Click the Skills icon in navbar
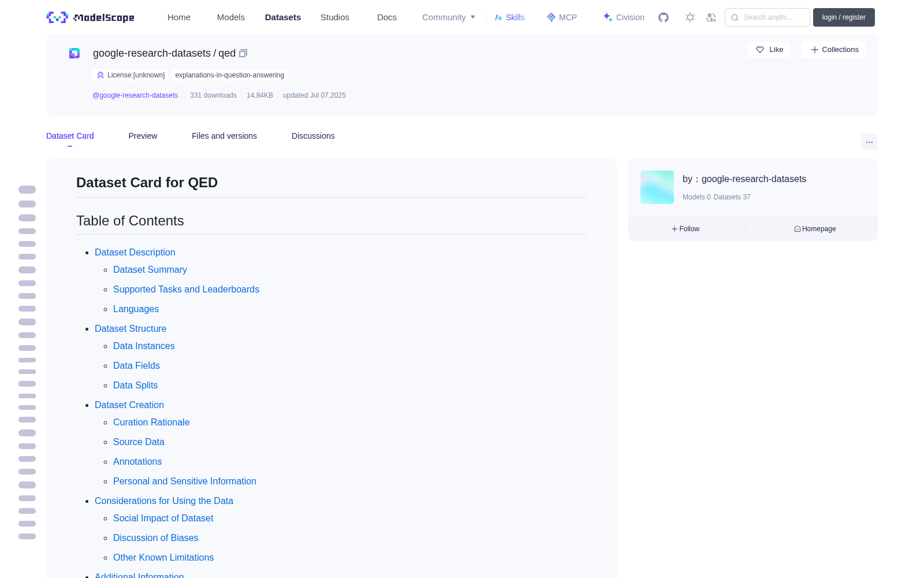Viewport: 924px width, 578px height. [498, 17]
